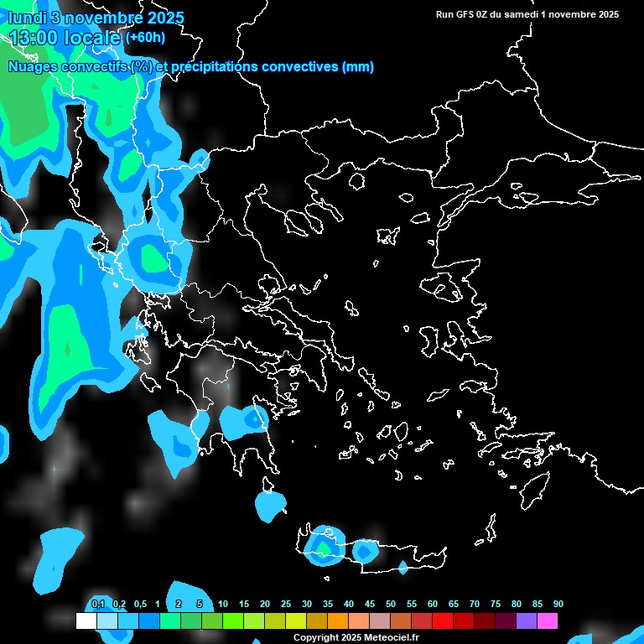Click the blue precipitation cell over northeast Peloponnese
This screenshot has width=644, height=644.
tap(253, 418)
